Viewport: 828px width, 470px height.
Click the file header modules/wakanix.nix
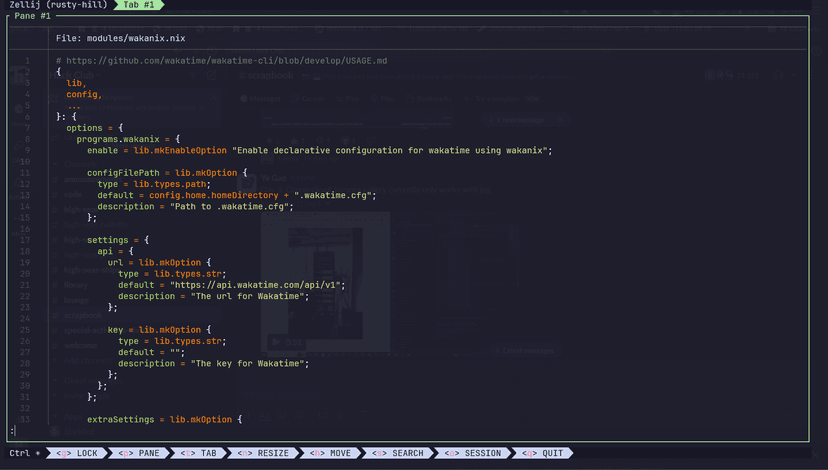coord(121,38)
